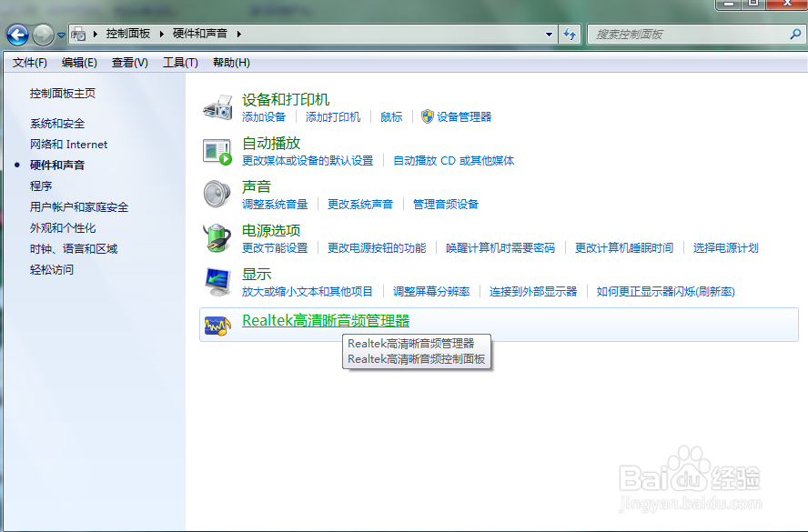Click the AutoPlay icon
Viewport: 808px width, 532px height.
click(x=217, y=151)
